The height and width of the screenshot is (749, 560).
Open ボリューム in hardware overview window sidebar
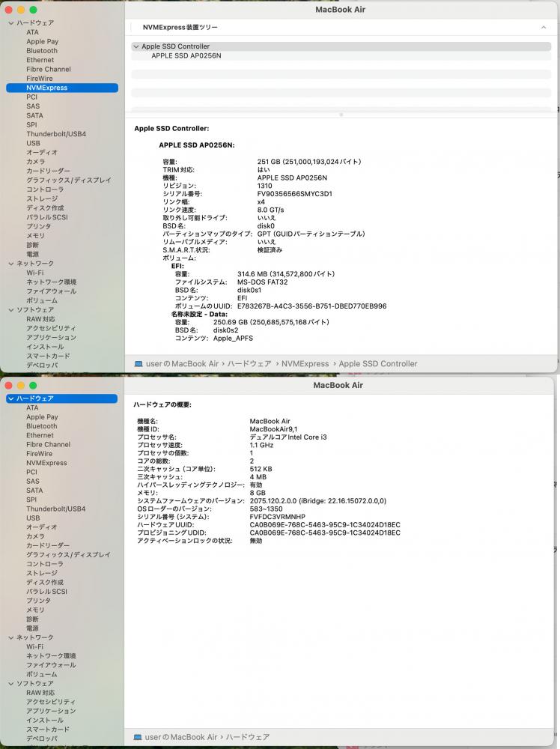point(42,675)
